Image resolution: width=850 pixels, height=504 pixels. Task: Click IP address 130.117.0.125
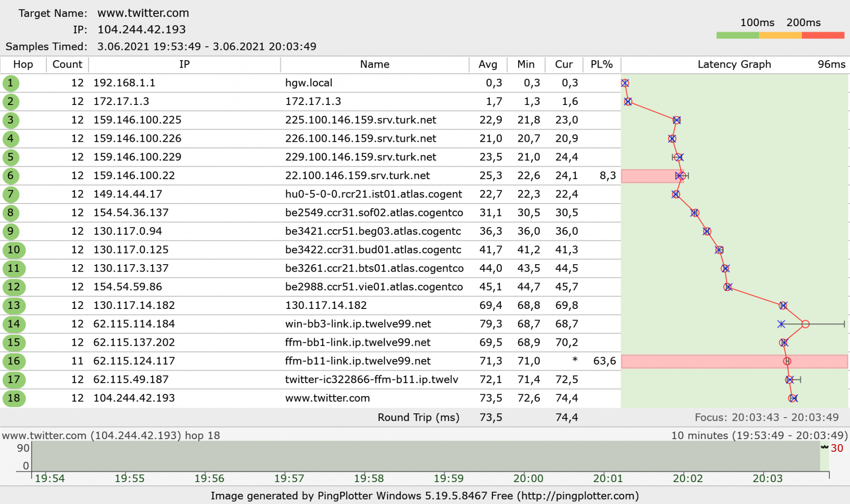click(x=131, y=250)
